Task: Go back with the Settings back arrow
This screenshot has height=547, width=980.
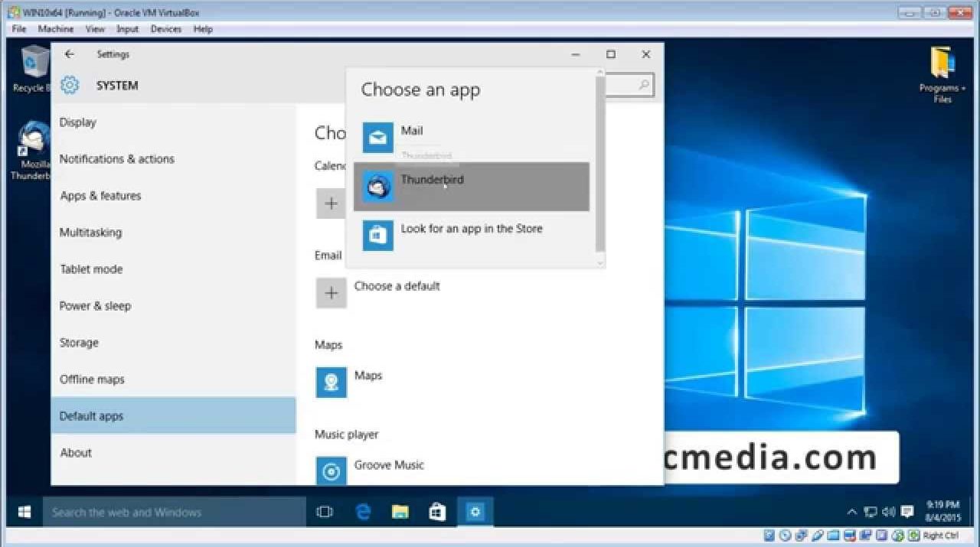Action: (70, 54)
